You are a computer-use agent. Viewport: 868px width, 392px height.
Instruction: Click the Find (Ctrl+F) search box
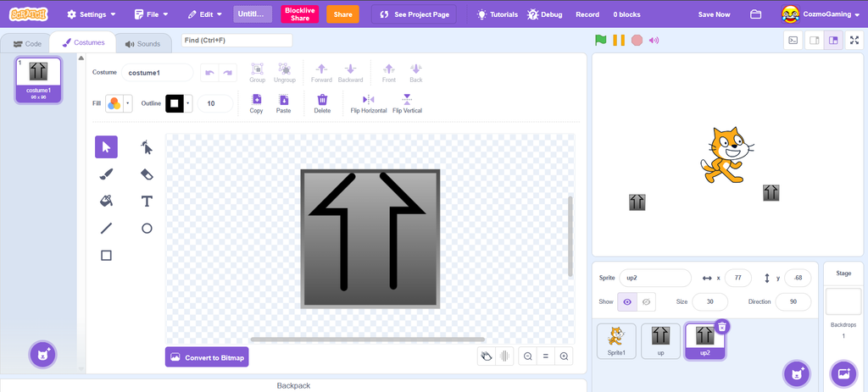(237, 41)
